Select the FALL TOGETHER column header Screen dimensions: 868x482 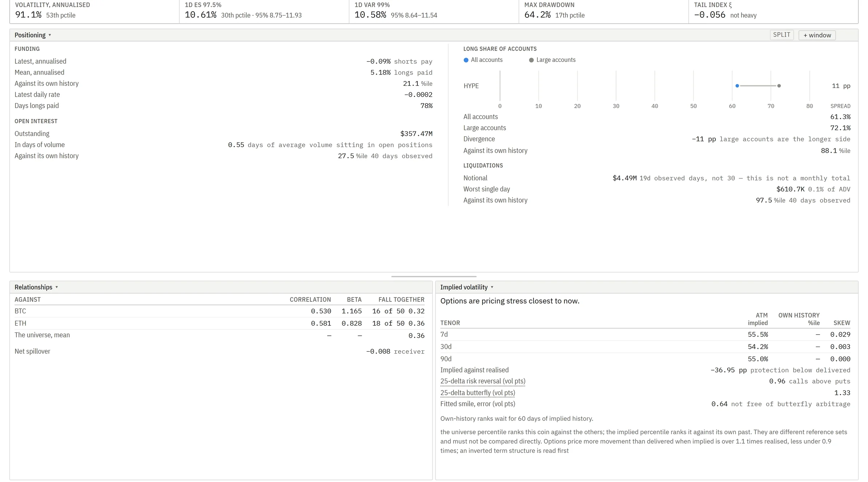(x=401, y=300)
